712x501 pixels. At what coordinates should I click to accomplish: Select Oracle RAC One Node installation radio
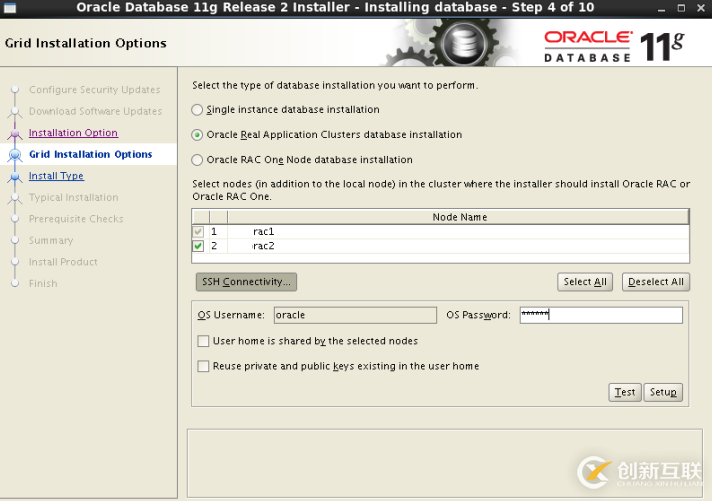point(197,160)
